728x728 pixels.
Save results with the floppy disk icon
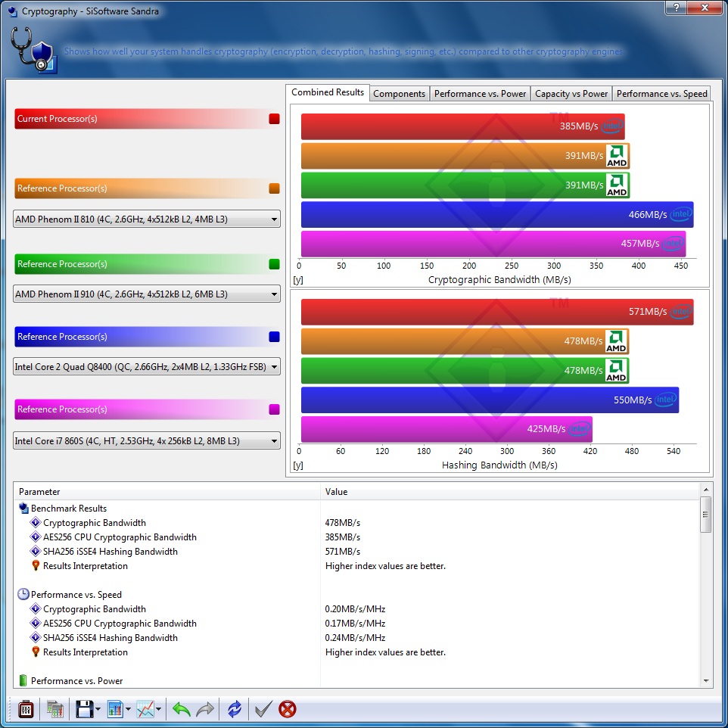[84, 709]
